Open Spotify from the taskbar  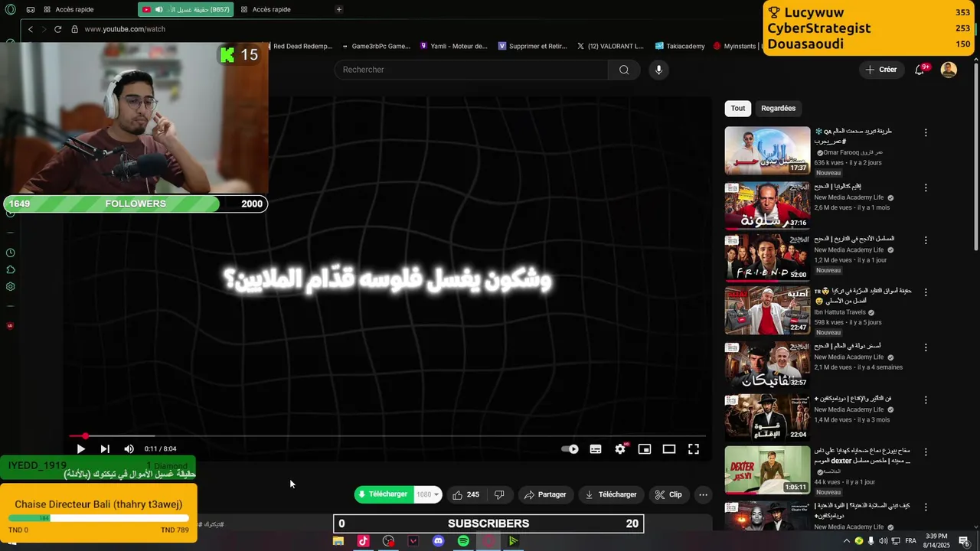[x=463, y=541]
